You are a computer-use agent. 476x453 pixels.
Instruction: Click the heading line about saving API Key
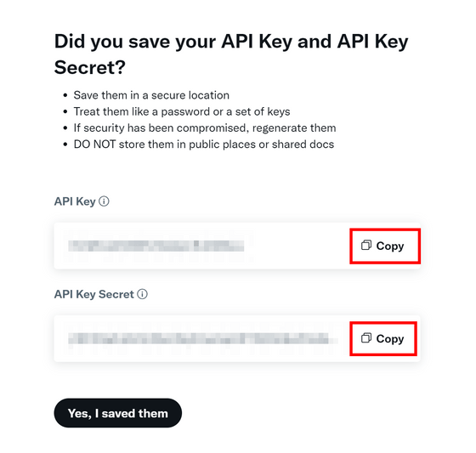click(x=231, y=42)
